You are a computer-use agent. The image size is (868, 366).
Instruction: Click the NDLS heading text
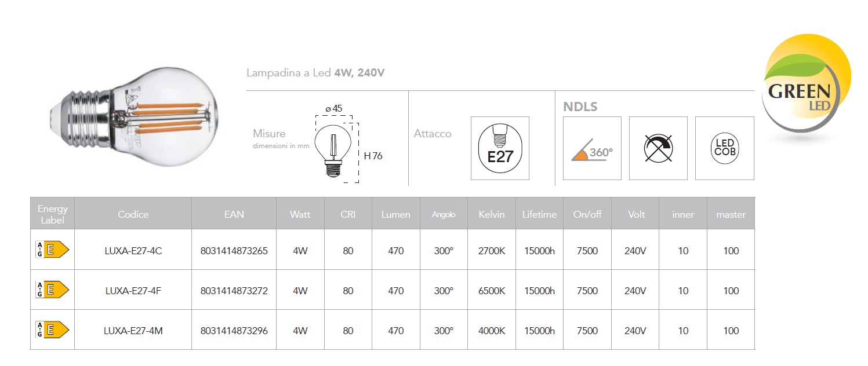tap(580, 107)
